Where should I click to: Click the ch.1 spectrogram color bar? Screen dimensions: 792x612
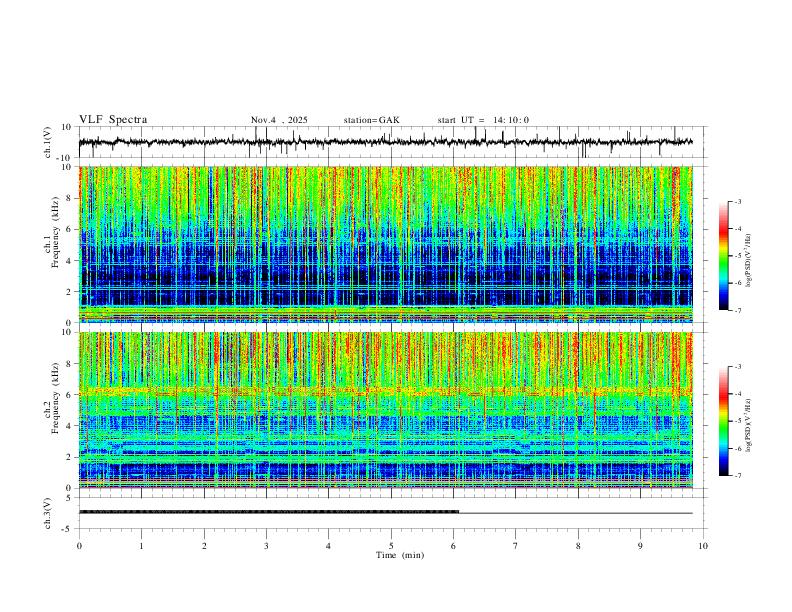[724, 256]
